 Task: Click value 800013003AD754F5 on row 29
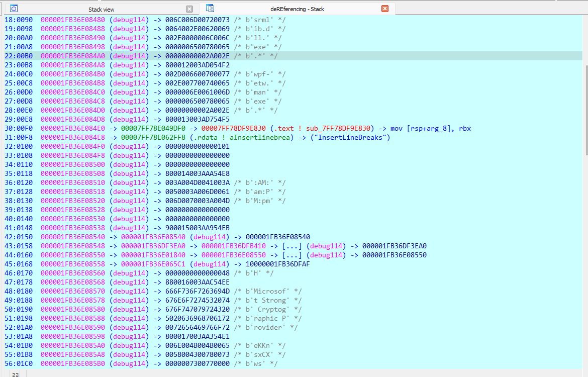197,119
